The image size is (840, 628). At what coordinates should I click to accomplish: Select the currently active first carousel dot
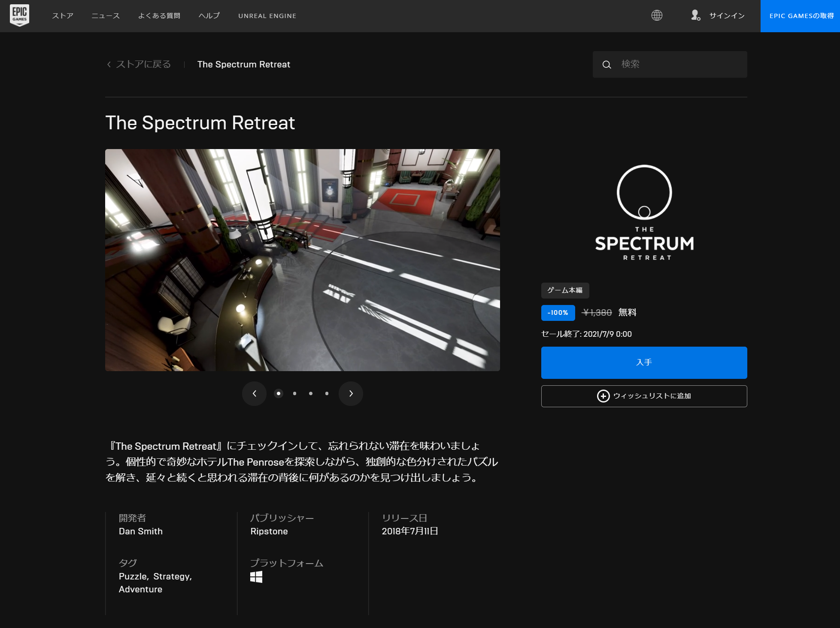(278, 393)
